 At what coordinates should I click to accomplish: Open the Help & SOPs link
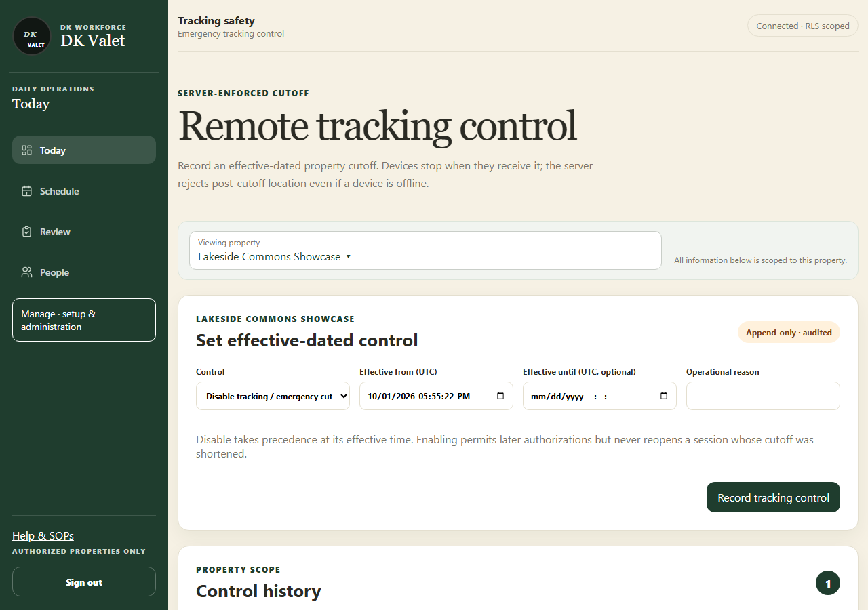pyautogui.click(x=43, y=536)
